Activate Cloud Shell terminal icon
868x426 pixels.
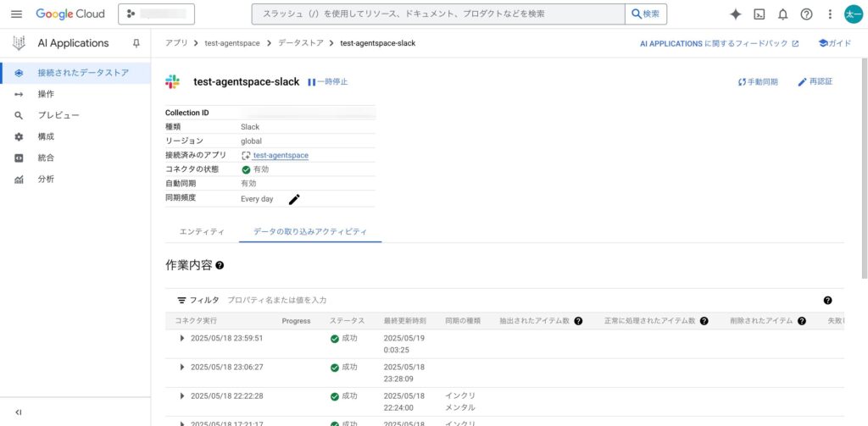[759, 14]
